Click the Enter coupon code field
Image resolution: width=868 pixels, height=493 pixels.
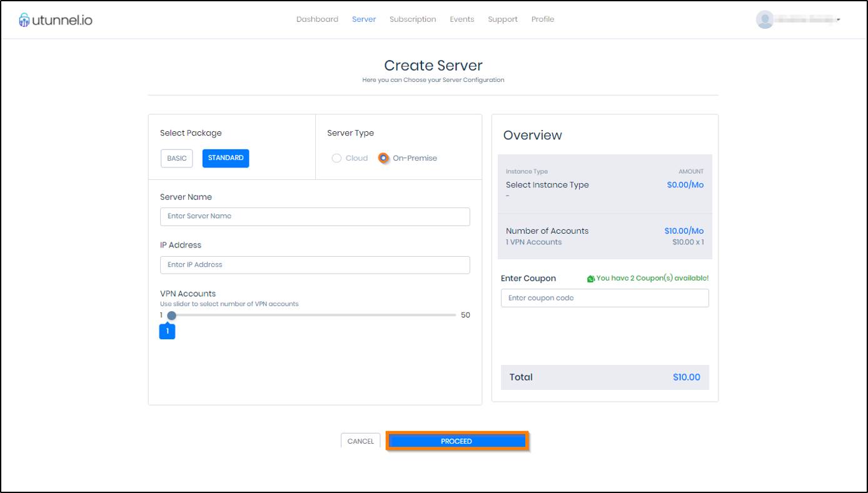click(x=604, y=298)
